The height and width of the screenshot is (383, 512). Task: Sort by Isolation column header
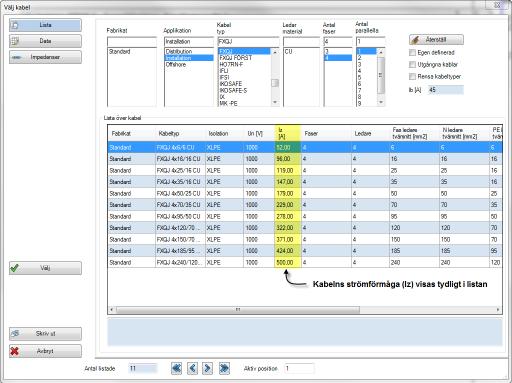[224, 133]
